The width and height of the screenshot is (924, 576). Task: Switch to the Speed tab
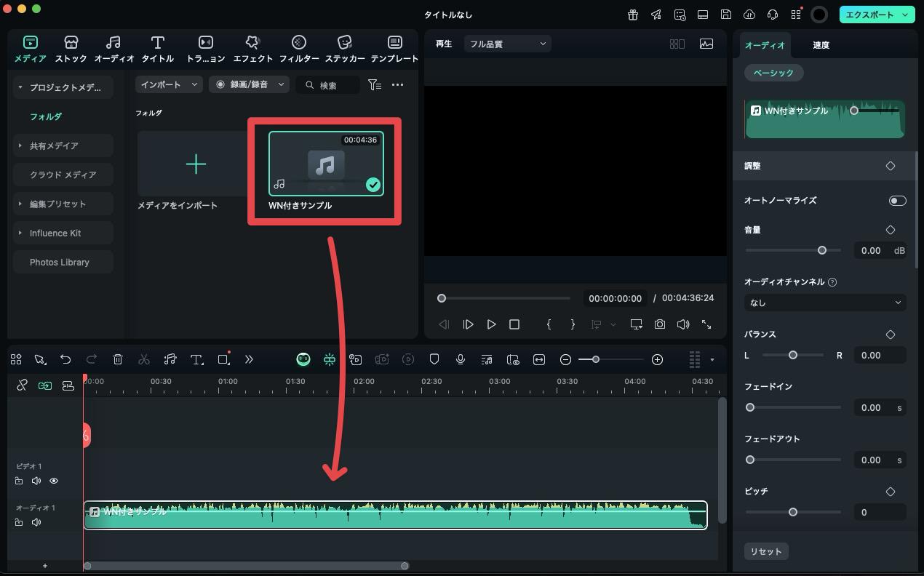pyautogui.click(x=821, y=45)
